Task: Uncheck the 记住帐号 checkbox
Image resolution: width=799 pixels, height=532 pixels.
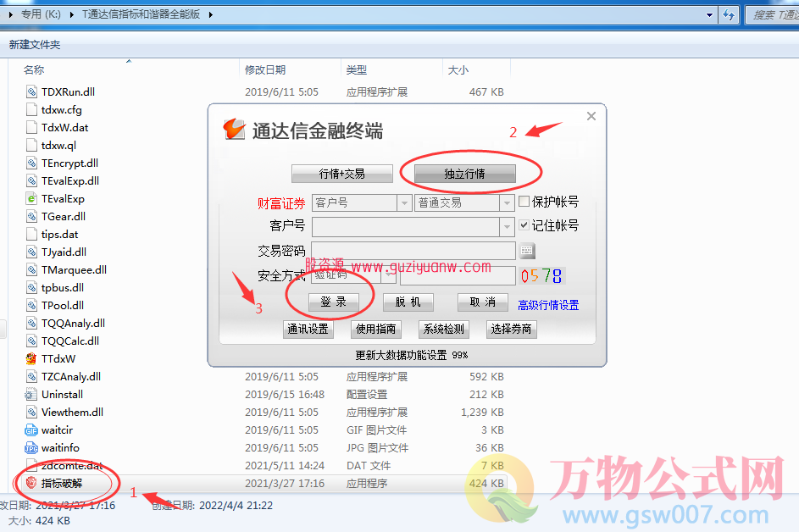Action: click(524, 224)
